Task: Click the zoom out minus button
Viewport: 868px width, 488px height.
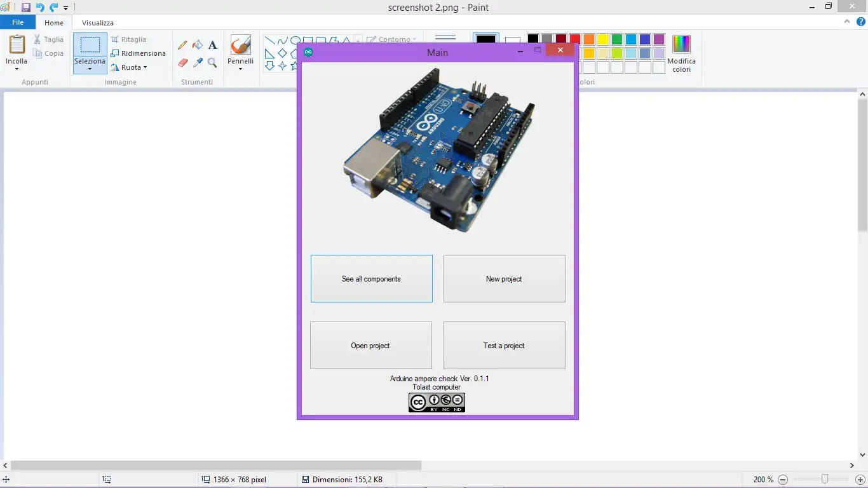Action: pos(783,480)
